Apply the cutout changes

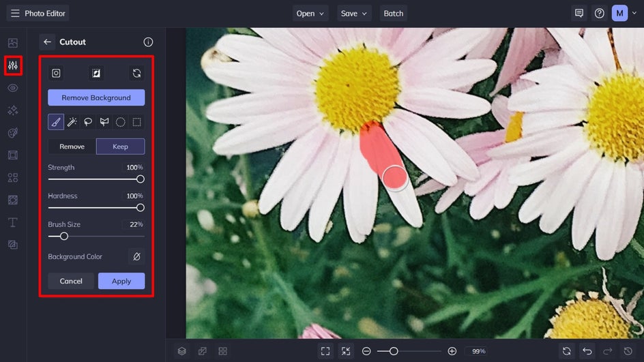tap(121, 281)
